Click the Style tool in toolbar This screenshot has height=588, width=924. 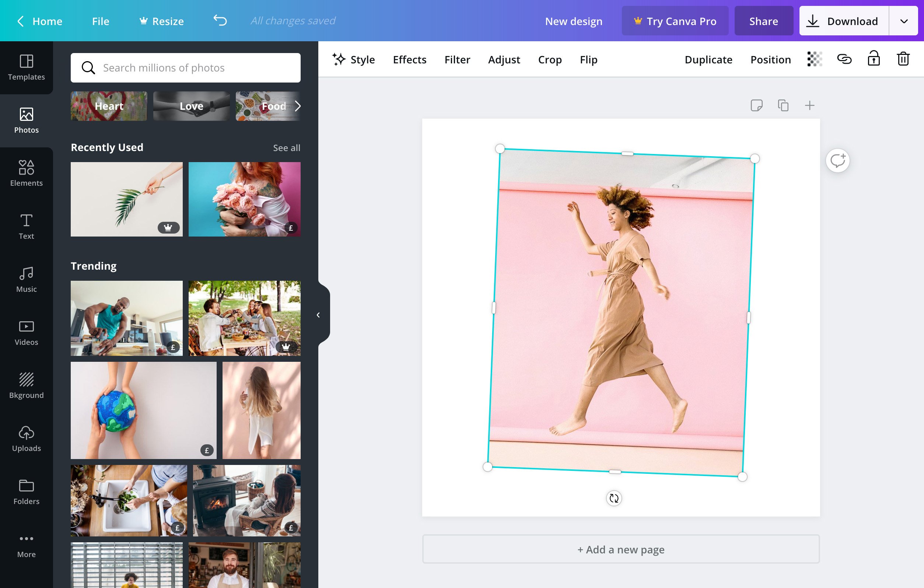(x=352, y=59)
